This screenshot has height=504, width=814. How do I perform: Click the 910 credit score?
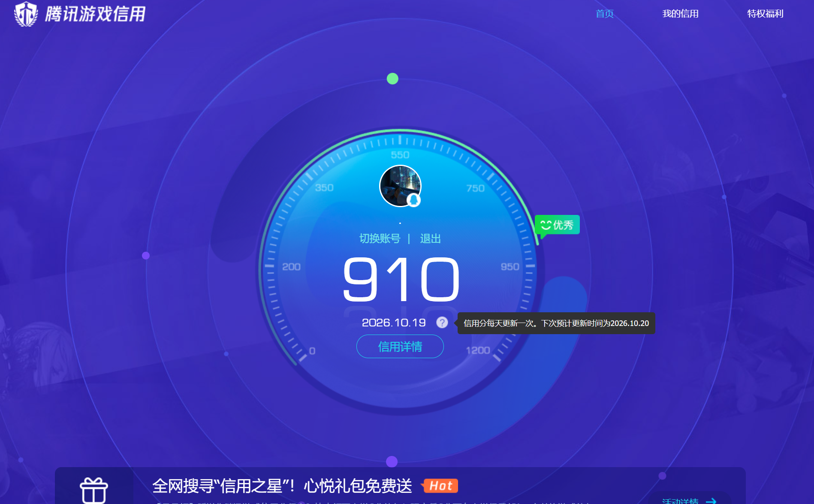coord(401,279)
